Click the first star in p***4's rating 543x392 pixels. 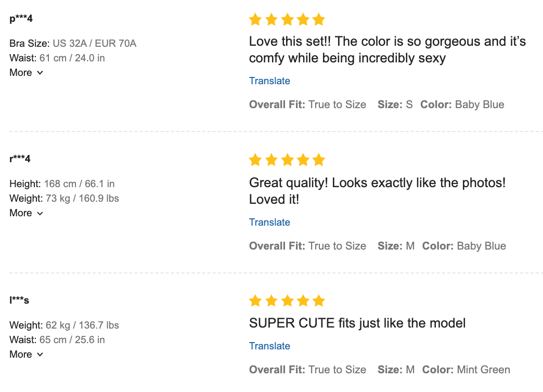pos(255,20)
